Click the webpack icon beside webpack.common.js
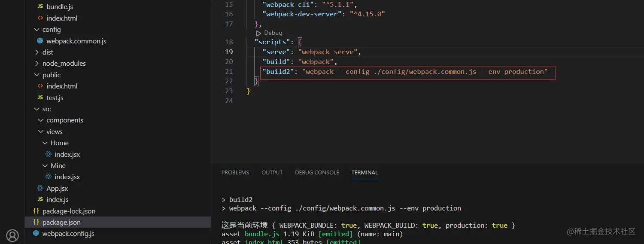644x244 pixels. click(40, 41)
